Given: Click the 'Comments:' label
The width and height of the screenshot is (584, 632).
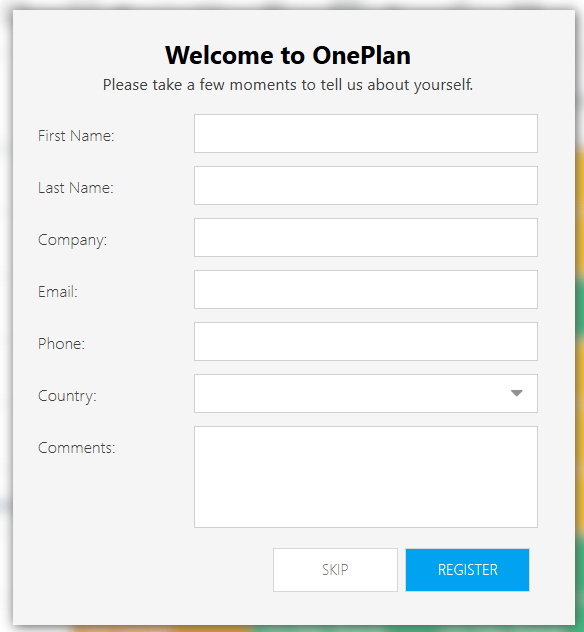Looking at the screenshot, I should (77, 448).
